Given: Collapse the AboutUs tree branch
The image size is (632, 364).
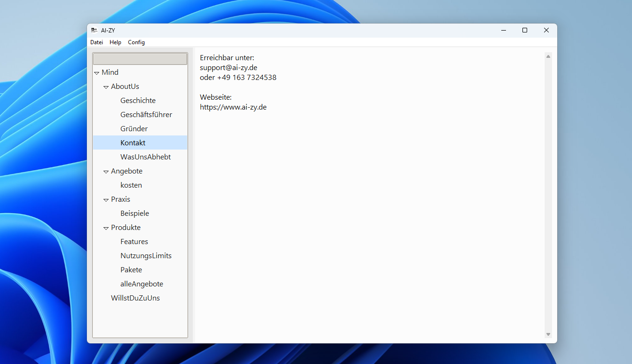Looking at the screenshot, I should [106, 87].
